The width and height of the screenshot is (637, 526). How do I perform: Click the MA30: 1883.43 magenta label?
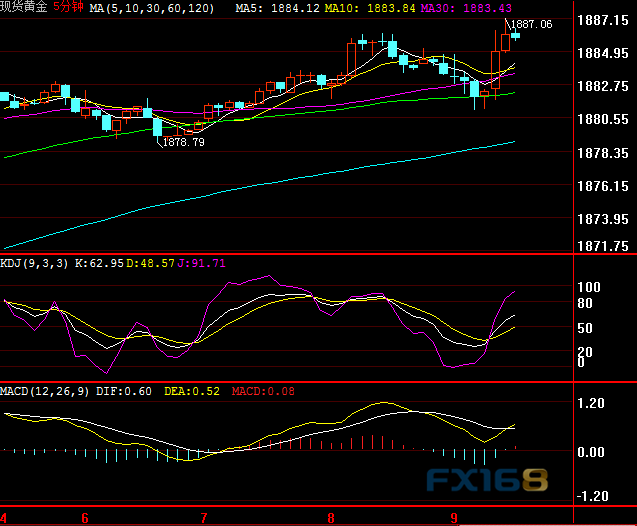coord(466,8)
